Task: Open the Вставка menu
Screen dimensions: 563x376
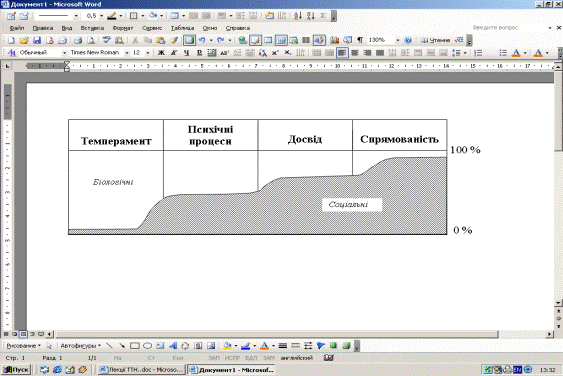Action: [92, 28]
